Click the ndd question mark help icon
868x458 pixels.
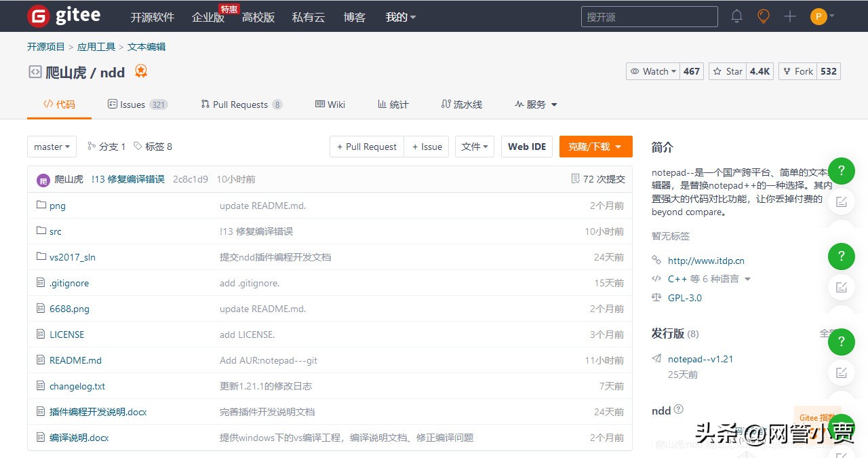(679, 410)
